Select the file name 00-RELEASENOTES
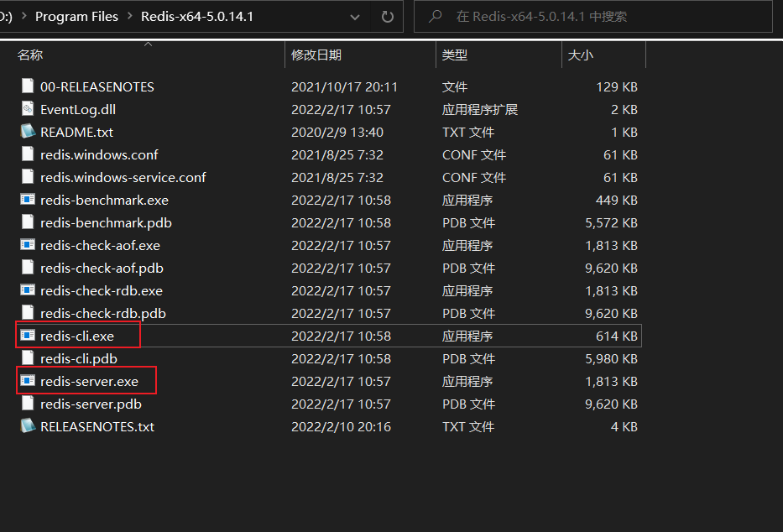Image resolution: width=783 pixels, height=532 pixels. (97, 86)
